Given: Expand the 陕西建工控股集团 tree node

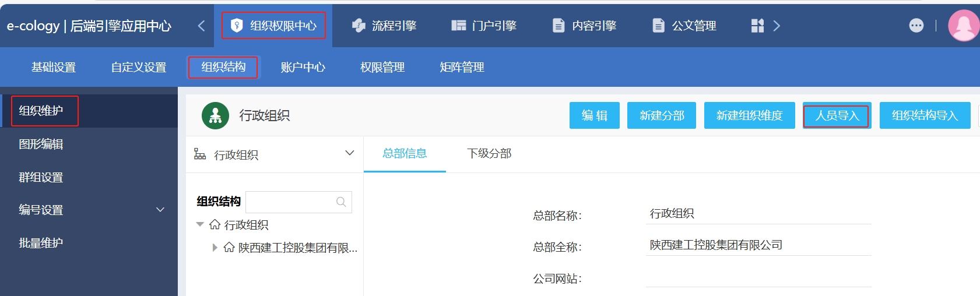Looking at the screenshot, I should tap(215, 248).
